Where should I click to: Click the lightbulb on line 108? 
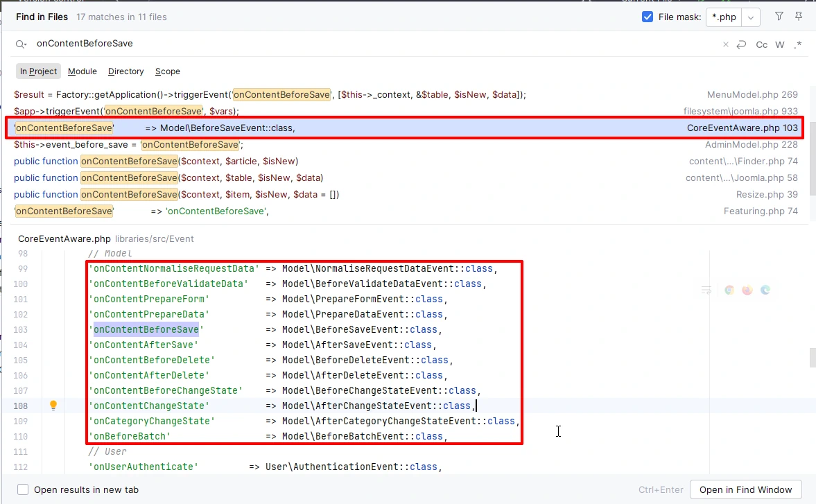point(53,405)
